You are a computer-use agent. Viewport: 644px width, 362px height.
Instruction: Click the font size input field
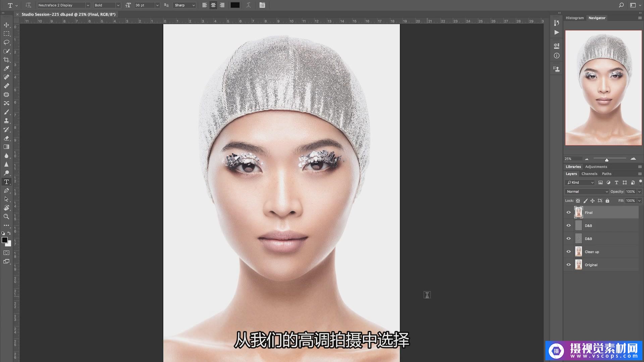144,5
